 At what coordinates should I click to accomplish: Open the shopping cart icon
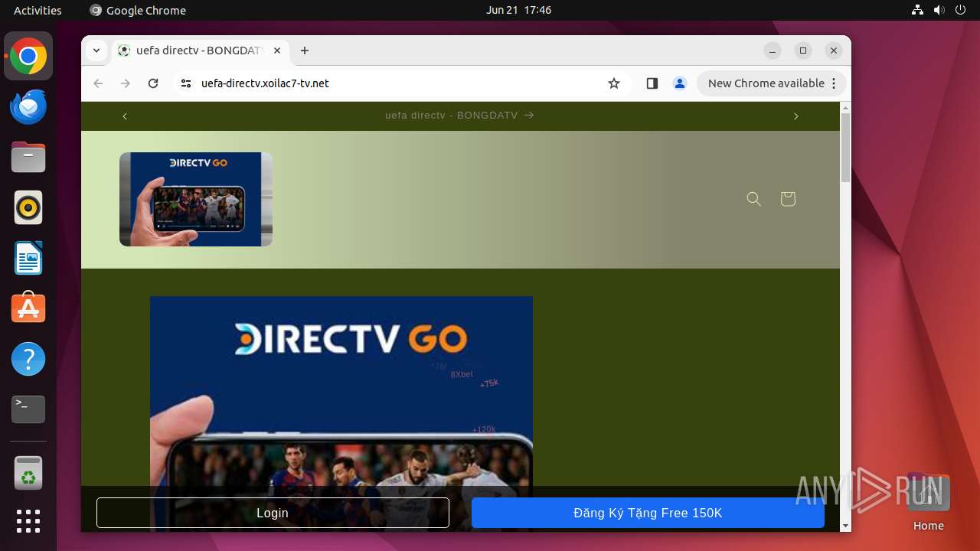(788, 199)
